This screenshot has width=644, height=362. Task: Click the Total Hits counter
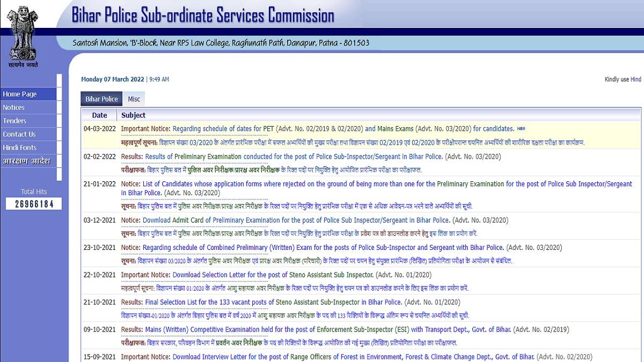tap(34, 204)
